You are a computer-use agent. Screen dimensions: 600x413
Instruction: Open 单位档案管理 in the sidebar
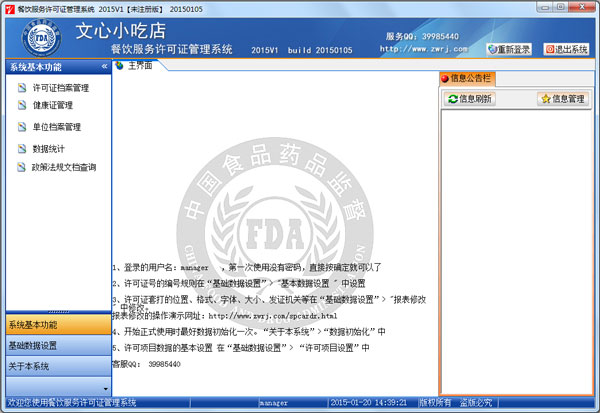click(x=57, y=127)
